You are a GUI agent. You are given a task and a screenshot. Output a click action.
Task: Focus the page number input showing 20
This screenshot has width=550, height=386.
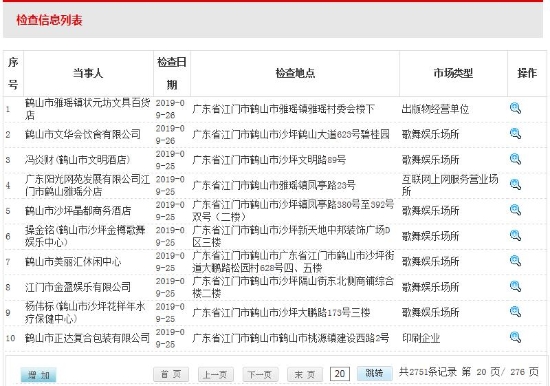point(340,374)
